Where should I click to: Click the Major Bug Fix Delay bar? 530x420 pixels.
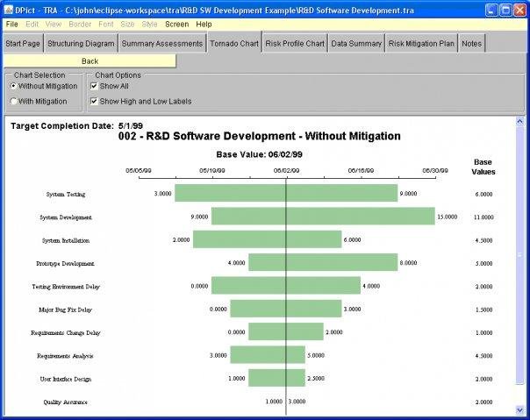click(x=286, y=309)
